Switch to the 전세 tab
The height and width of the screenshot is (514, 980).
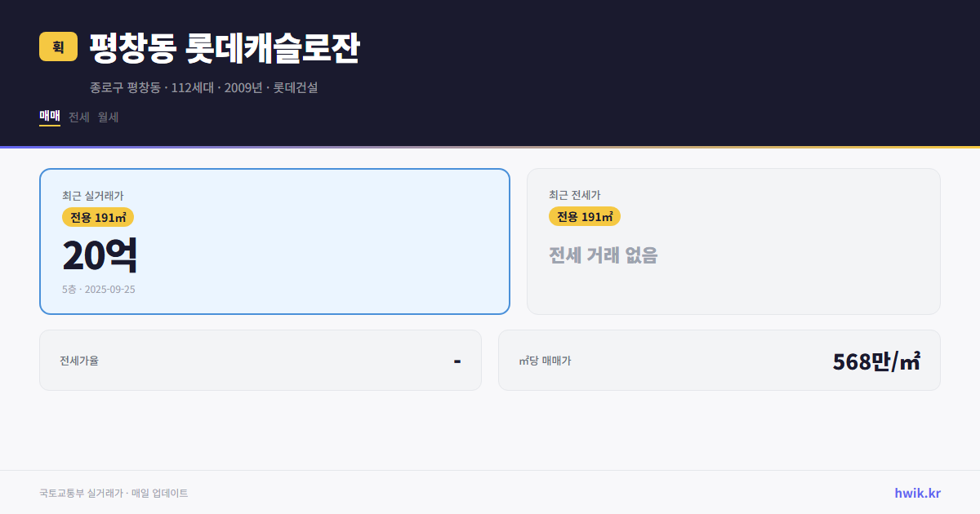[76, 117]
